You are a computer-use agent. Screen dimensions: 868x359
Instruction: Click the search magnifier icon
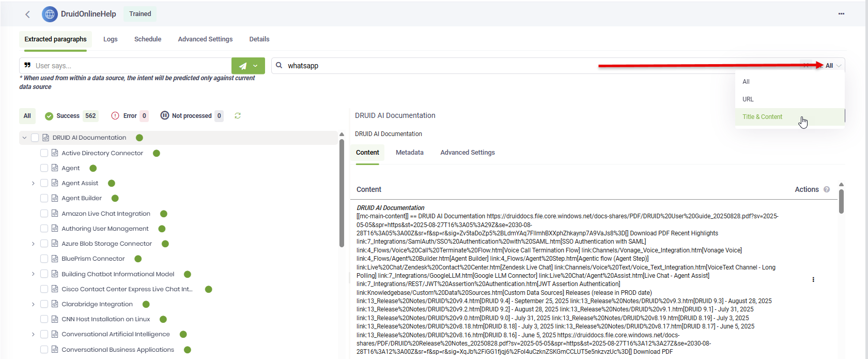point(280,66)
